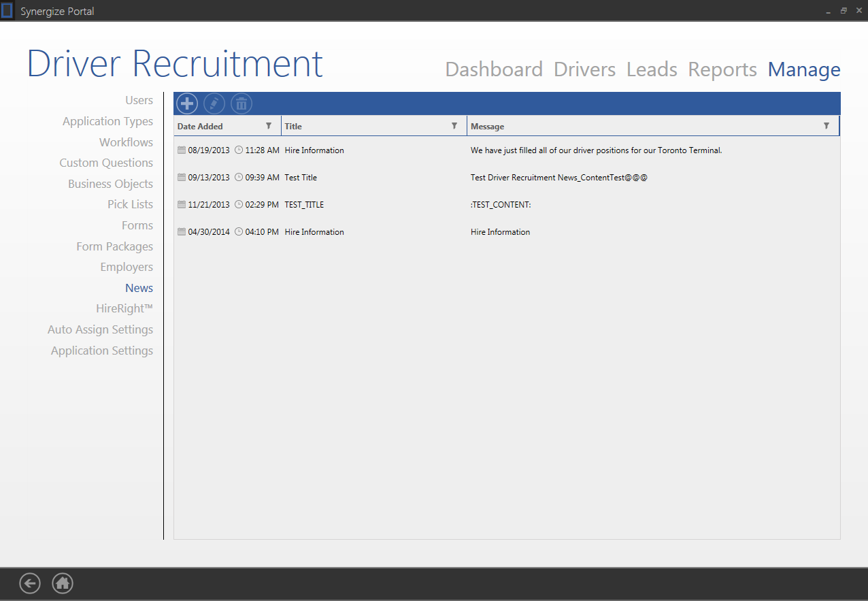This screenshot has width=868, height=601.
Task: Select the Toronto Terminal message row
Action: coord(596,150)
